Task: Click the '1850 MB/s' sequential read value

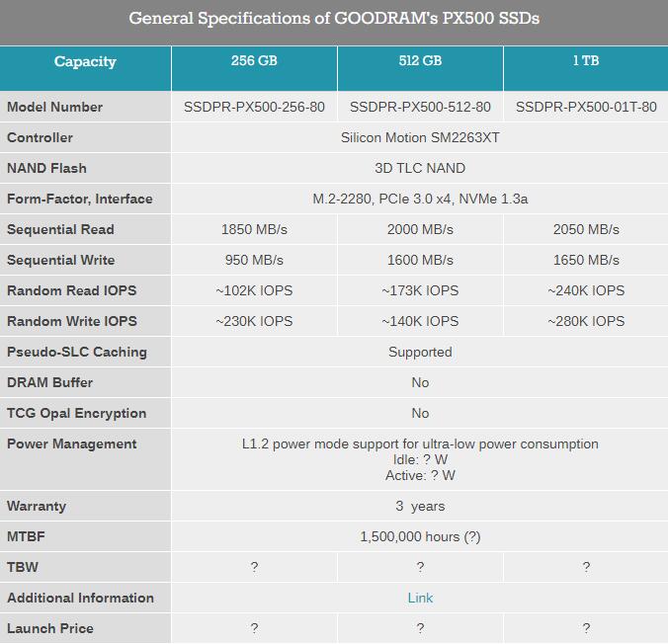Action: coord(254,229)
